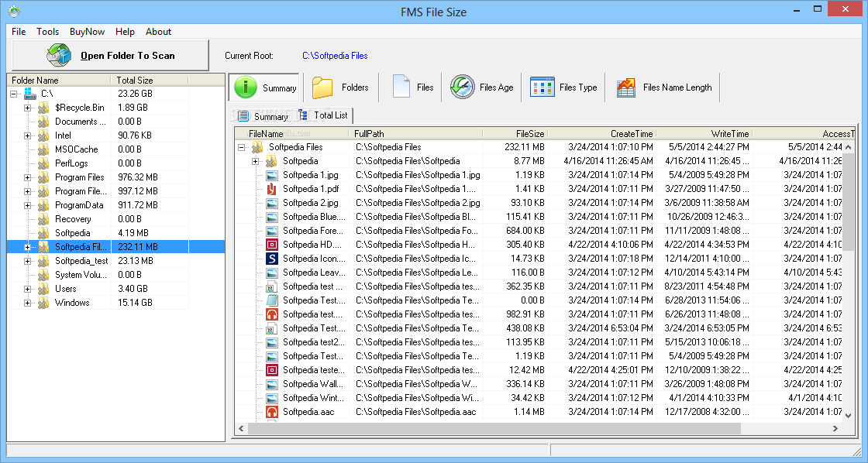Select the Recovery folder in tree
This screenshot has width=868, height=463.
(x=73, y=219)
